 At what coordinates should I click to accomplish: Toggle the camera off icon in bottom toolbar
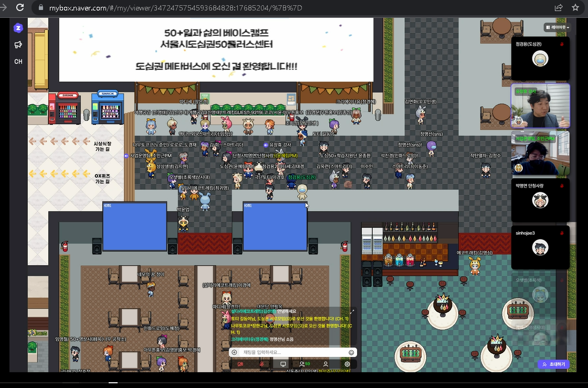pyautogui.click(x=240, y=364)
